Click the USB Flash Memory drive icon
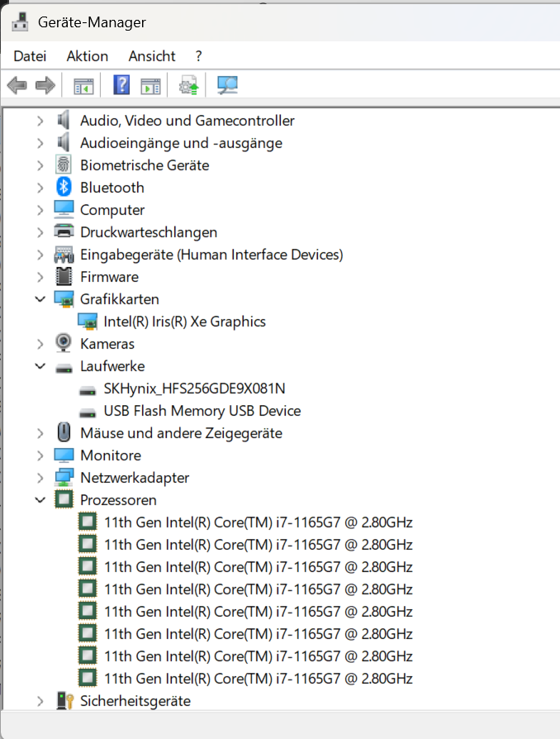 (88, 412)
